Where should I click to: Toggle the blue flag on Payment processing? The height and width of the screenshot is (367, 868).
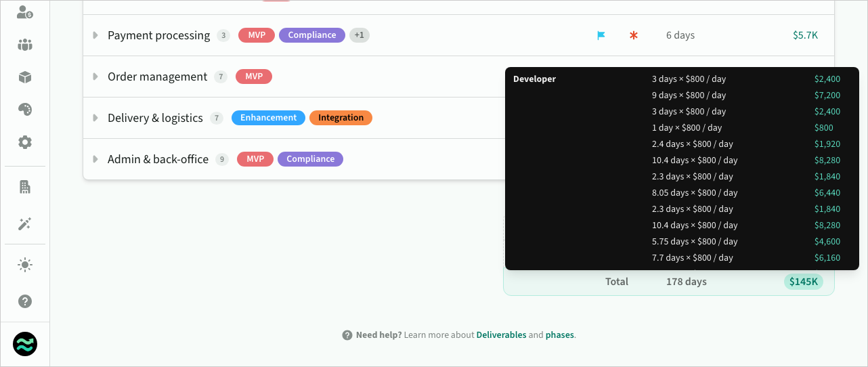[x=601, y=35]
